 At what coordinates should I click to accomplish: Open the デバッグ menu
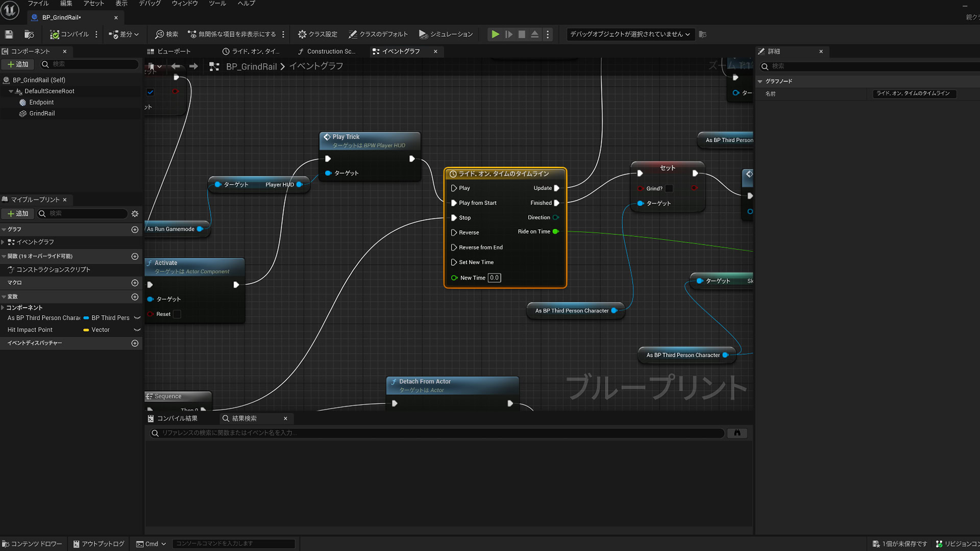[x=149, y=4]
